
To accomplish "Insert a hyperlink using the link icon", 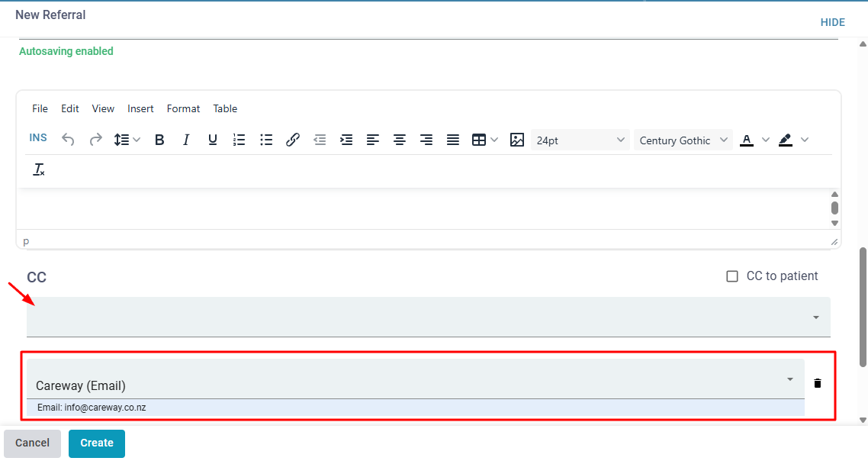I will [292, 140].
